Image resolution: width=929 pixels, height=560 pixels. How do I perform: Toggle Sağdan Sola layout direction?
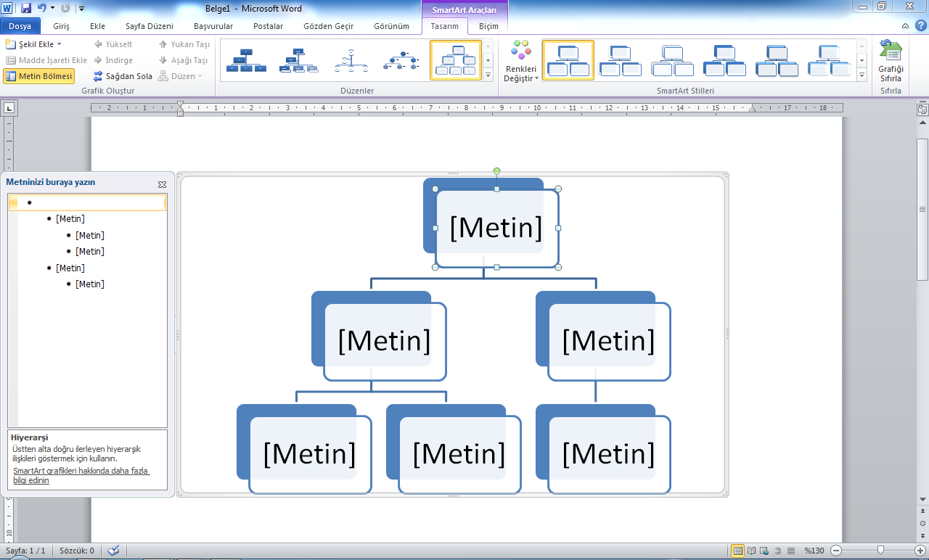[x=123, y=76]
